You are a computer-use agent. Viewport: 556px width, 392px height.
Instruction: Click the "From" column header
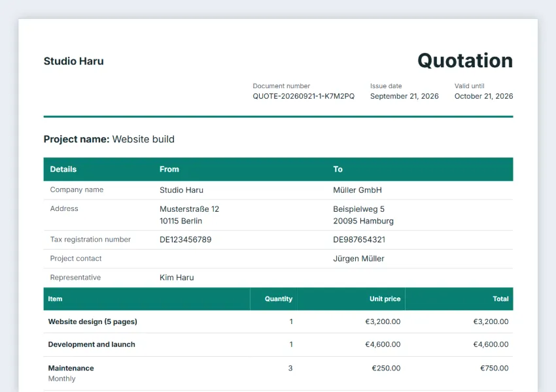point(169,169)
